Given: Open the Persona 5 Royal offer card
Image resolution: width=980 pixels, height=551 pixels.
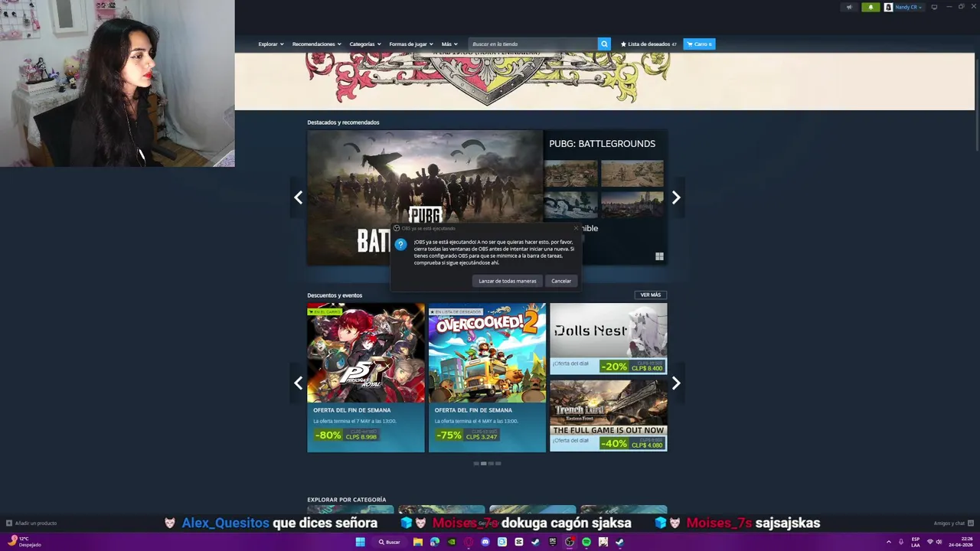Looking at the screenshot, I should point(366,377).
